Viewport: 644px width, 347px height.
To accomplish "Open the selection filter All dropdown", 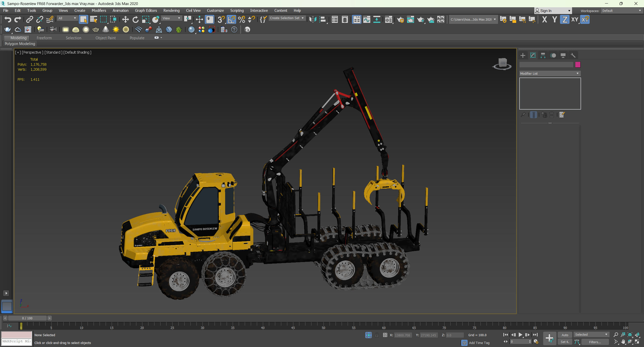I will coord(67,18).
